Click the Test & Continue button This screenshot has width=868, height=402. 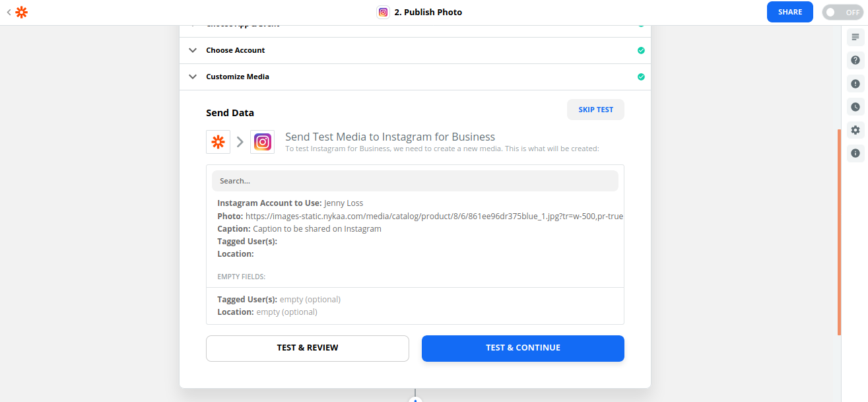[x=523, y=348]
